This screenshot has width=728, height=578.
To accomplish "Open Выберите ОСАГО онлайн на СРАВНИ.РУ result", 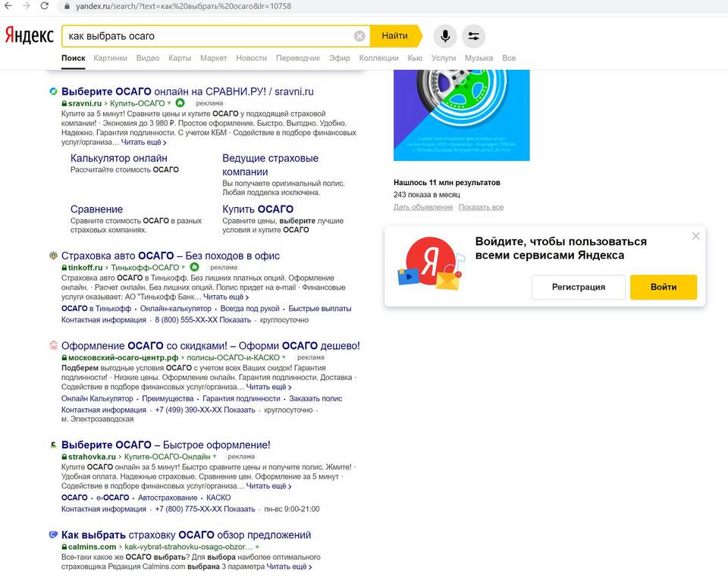I will 187,92.
